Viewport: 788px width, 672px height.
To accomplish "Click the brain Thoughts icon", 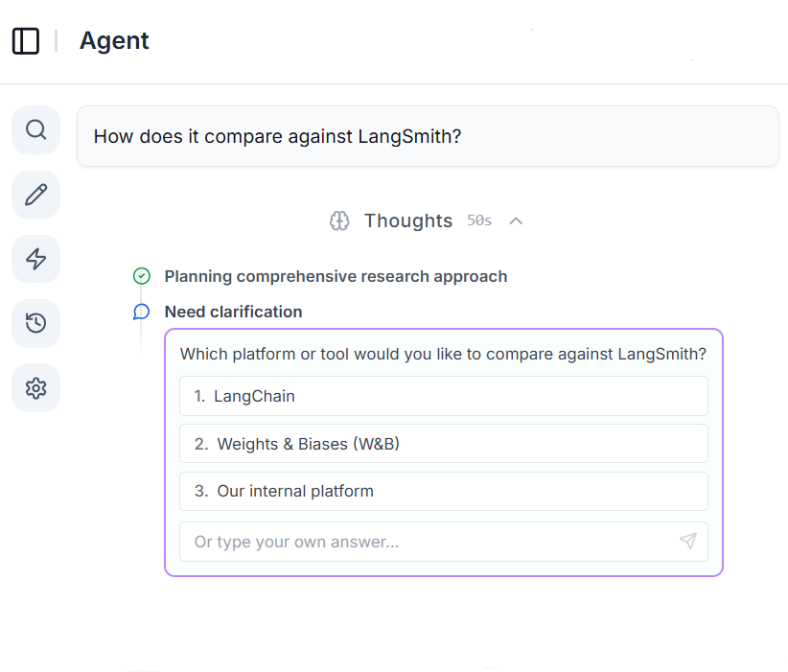I will pyautogui.click(x=339, y=221).
